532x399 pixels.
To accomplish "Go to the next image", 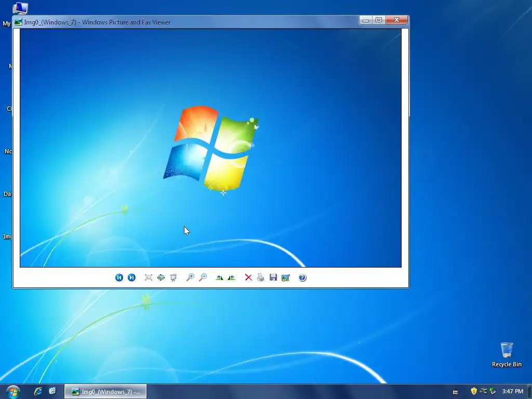I will pyautogui.click(x=131, y=277).
